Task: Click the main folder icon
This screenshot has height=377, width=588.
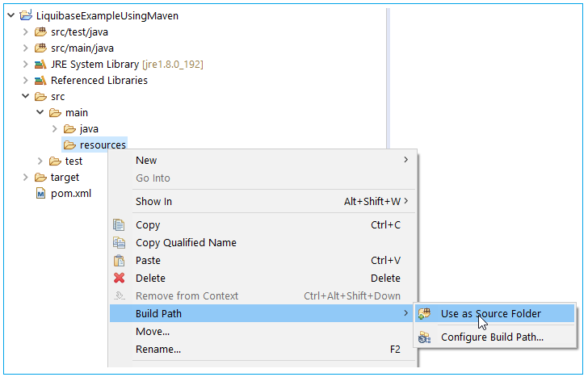Action: pos(55,113)
